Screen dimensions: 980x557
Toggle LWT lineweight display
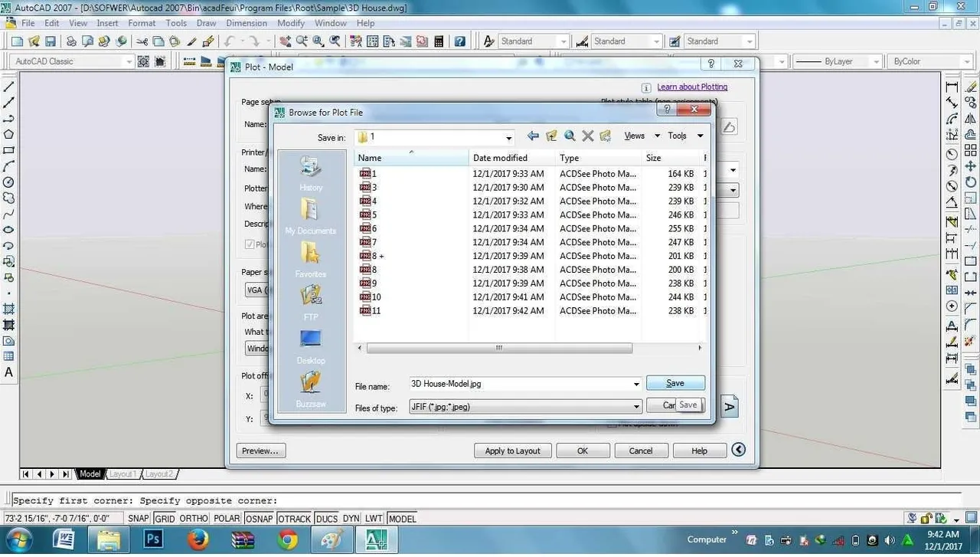coord(374,519)
